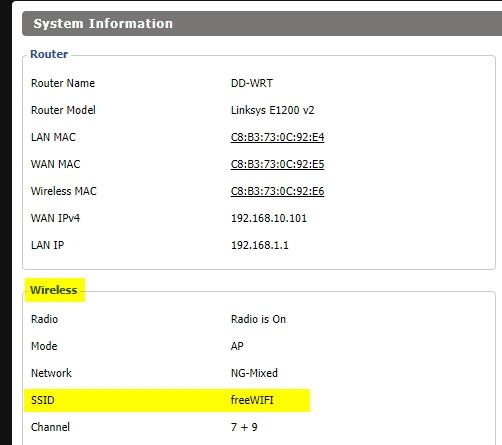Select the Router Model label
Screen dimensions: 502x445
pos(63,110)
